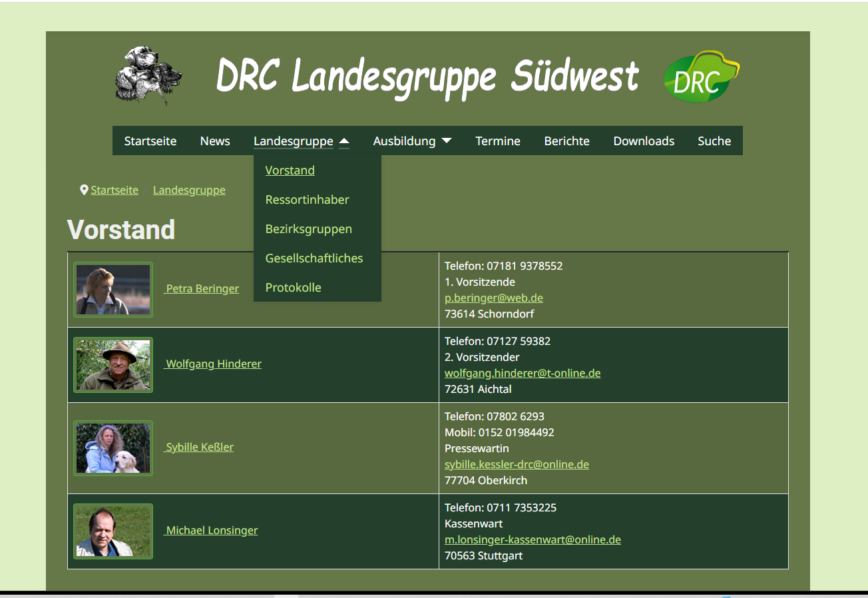Click the location pin breadcrumb icon
The width and height of the screenshot is (868, 598).
[84, 190]
